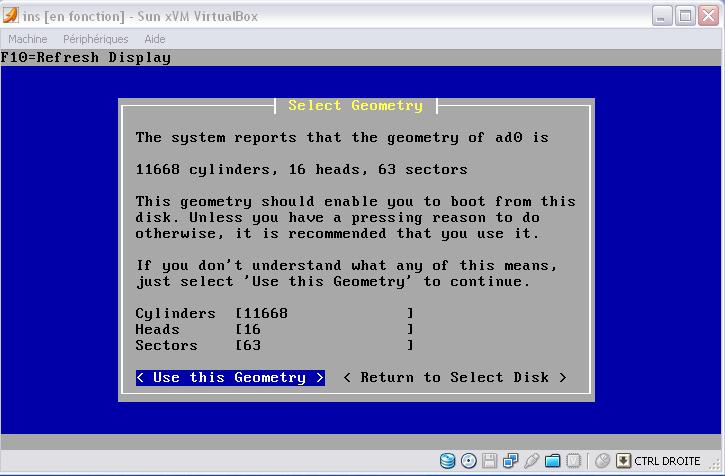Screen dimensions: 725x476
Task: Click the network adapter status icon
Action: (510, 461)
